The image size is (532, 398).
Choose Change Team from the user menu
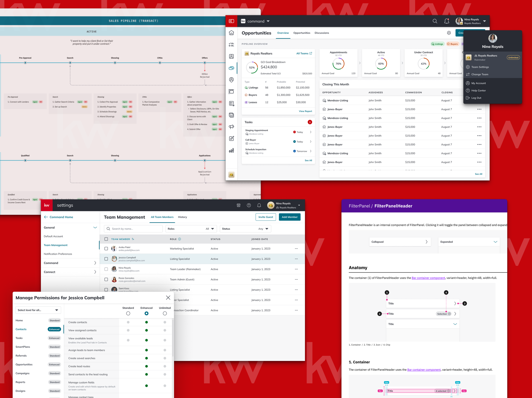(x=480, y=75)
